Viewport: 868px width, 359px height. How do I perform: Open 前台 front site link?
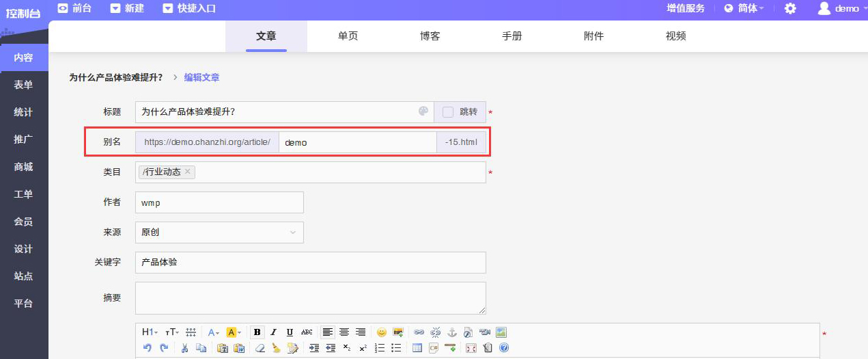coord(74,8)
